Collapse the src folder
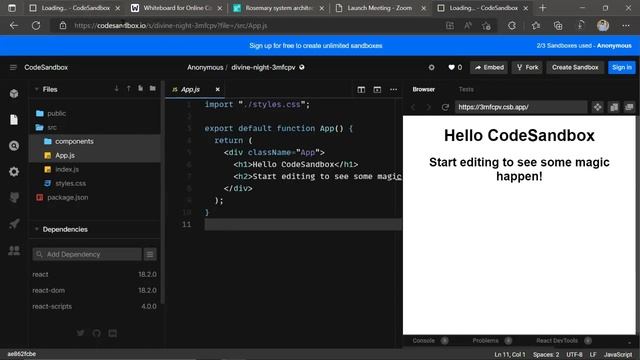Viewport: 640px width, 360px height. (52, 127)
